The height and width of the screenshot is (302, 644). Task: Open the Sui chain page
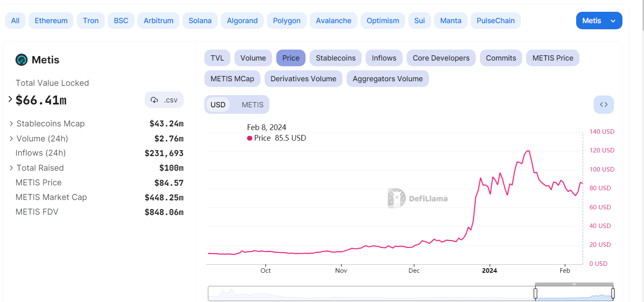[419, 21]
